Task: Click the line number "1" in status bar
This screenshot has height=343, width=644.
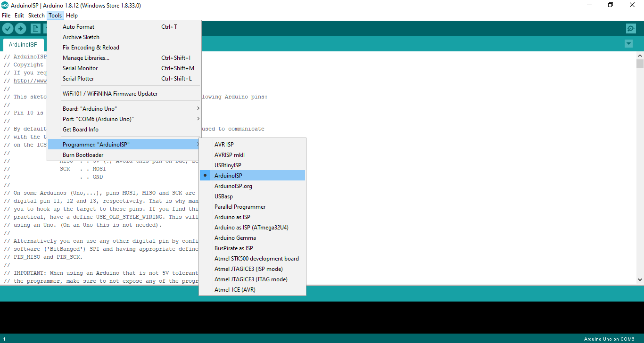Action: pos(4,339)
